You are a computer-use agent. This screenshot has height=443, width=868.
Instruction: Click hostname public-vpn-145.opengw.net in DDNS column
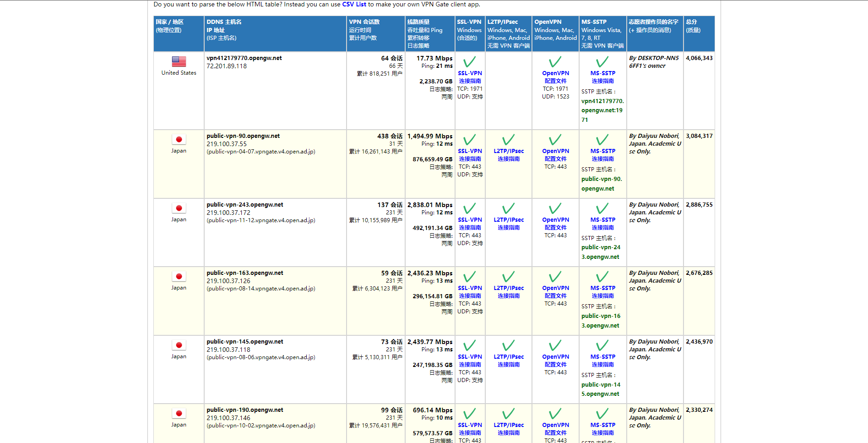coord(245,342)
